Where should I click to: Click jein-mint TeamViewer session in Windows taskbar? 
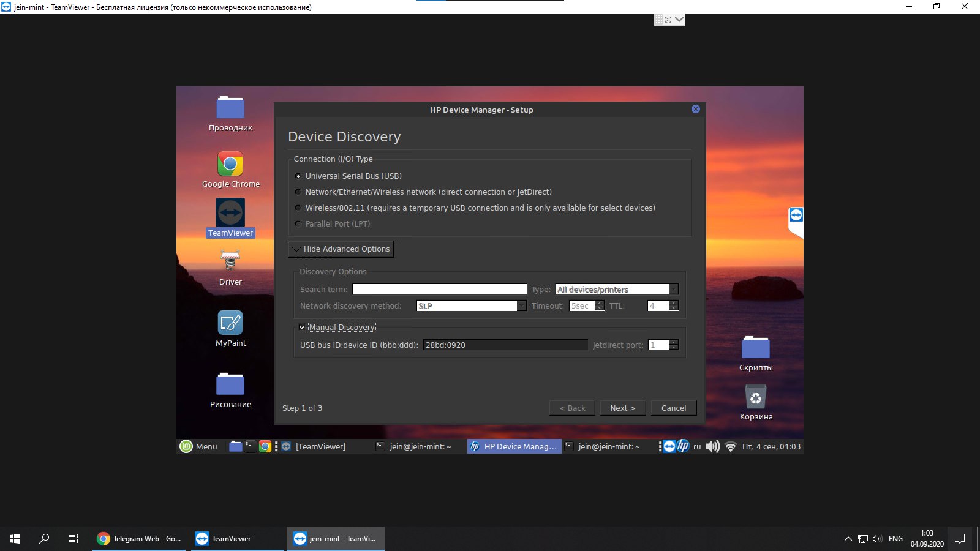336,539
